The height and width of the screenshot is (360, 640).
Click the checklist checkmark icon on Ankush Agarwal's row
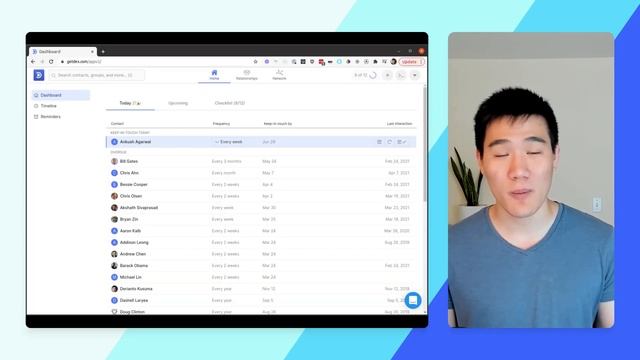click(x=402, y=142)
